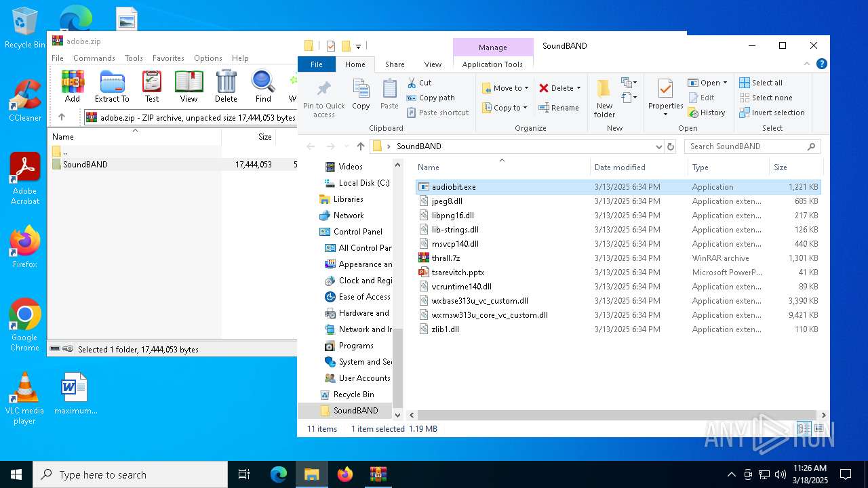The image size is (868, 488).
Task: Go up to parent folder in Explorer
Action: [x=360, y=146]
